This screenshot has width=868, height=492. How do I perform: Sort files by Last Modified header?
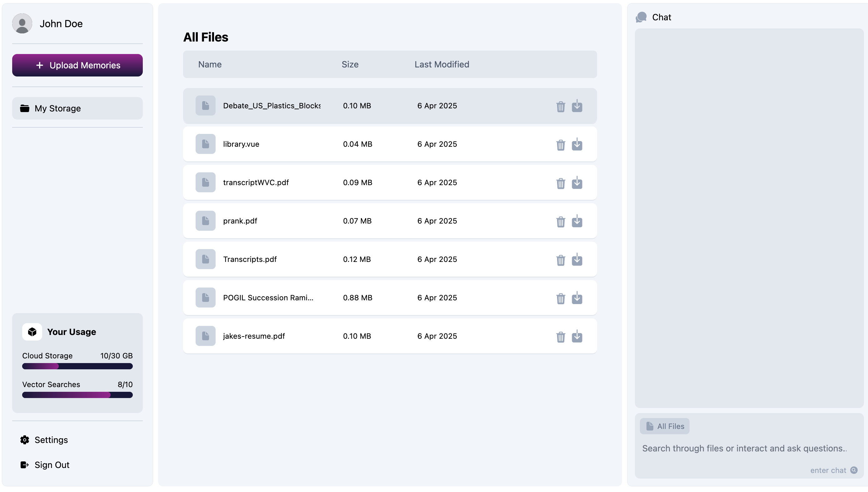441,64
